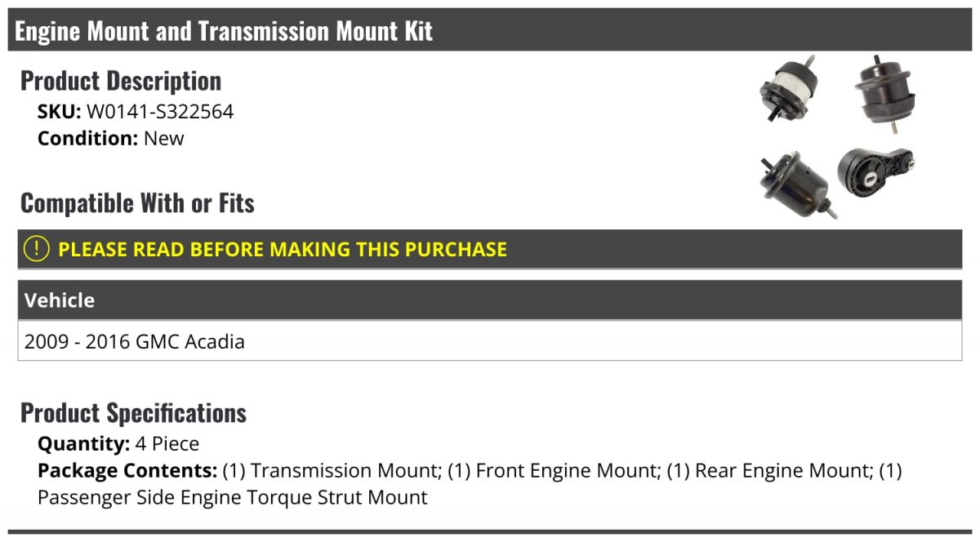Click the Compatible With or Fits heading
980x542 pixels.
[137, 203]
